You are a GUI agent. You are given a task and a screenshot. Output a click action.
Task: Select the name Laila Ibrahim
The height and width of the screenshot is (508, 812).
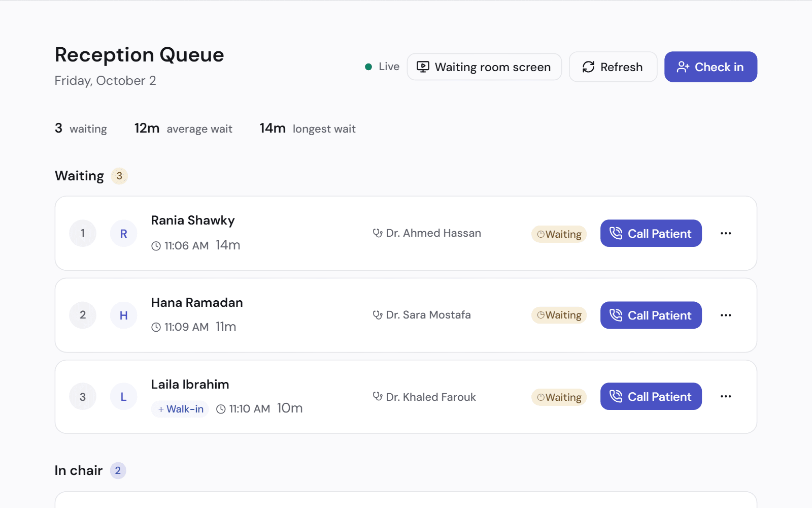tap(190, 385)
